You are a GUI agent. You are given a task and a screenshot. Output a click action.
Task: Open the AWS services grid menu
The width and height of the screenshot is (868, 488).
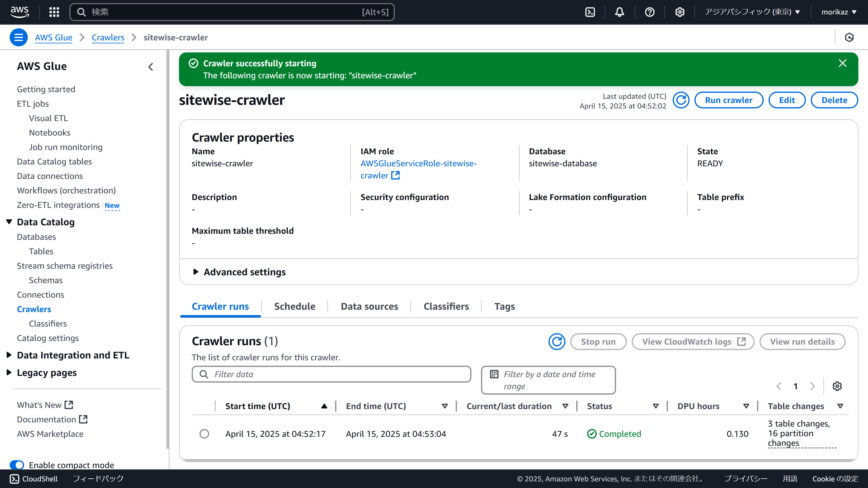click(x=54, y=12)
